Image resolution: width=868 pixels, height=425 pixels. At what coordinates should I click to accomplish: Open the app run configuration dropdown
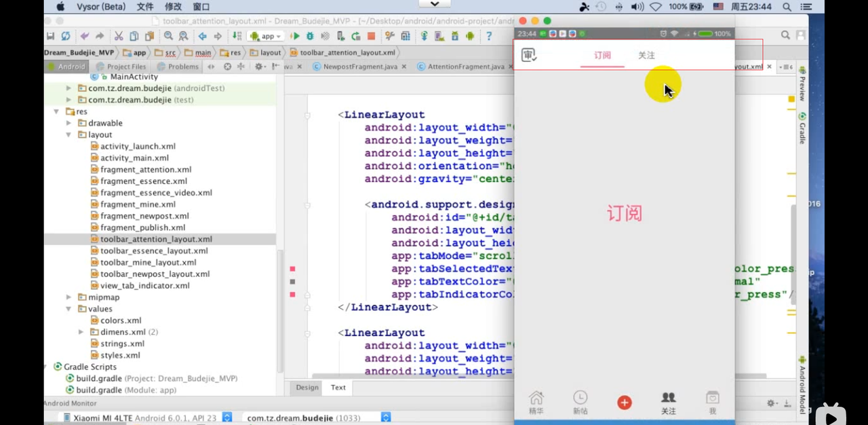267,36
